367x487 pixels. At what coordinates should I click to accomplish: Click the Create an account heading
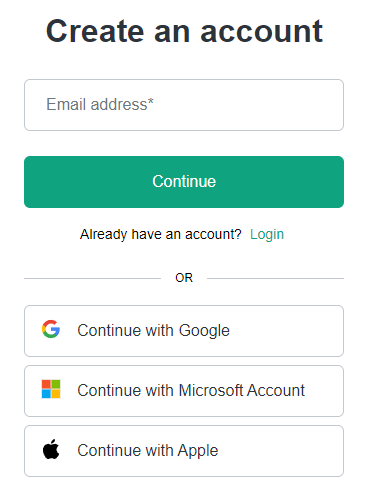(x=184, y=31)
